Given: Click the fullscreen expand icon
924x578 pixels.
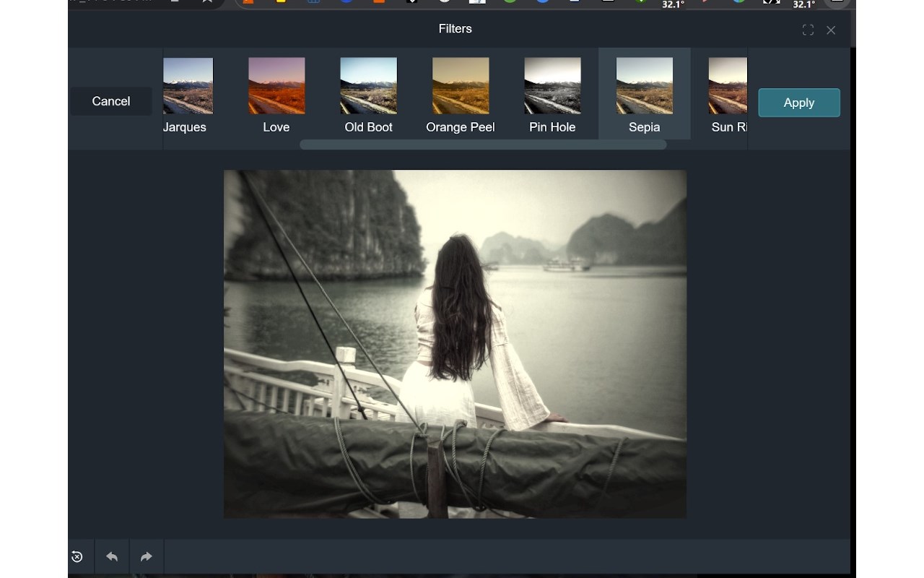Looking at the screenshot, I should coord(808,30).
